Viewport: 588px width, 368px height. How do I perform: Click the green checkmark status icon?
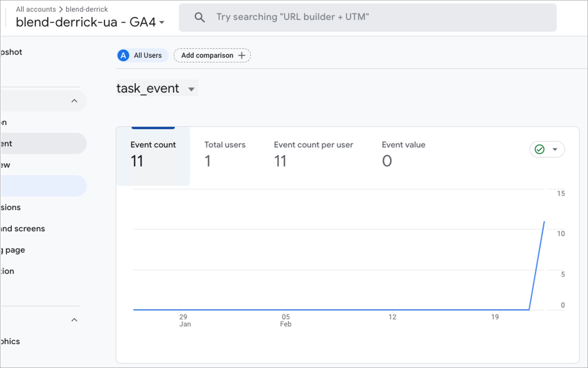539,149
